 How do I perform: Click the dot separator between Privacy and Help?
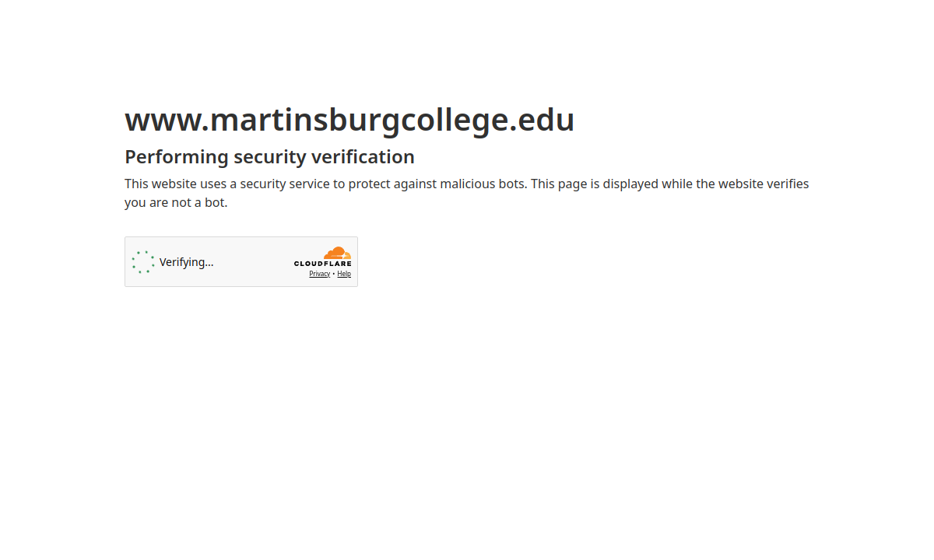coord(334,274)
